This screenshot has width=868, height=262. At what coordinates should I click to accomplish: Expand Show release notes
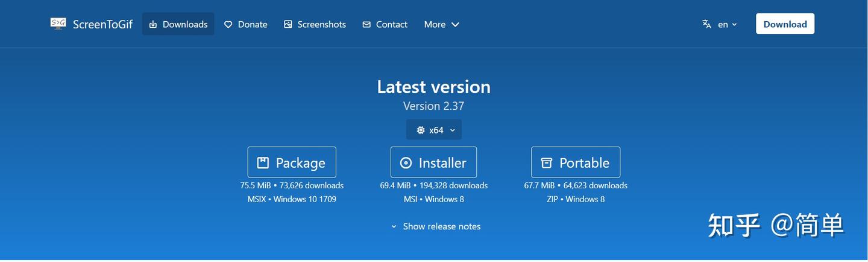point(435,226)
